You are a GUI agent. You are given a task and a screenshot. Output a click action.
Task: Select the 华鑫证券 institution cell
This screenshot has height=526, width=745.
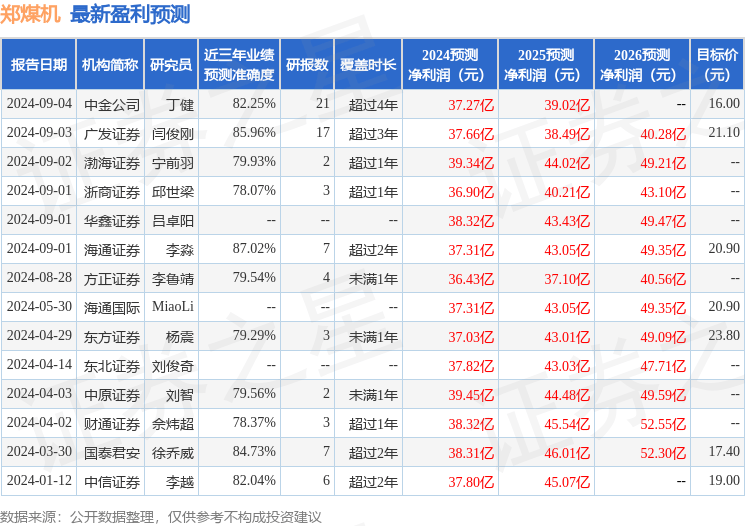112,220
